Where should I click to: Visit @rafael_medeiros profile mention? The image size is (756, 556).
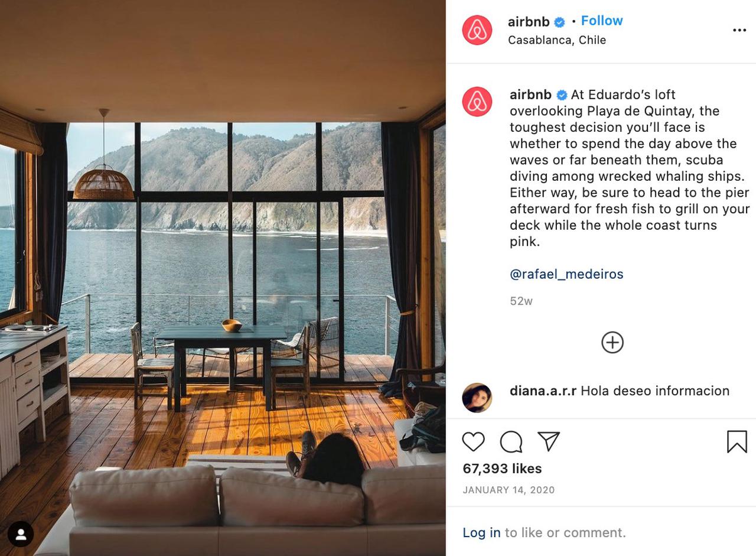566,274
